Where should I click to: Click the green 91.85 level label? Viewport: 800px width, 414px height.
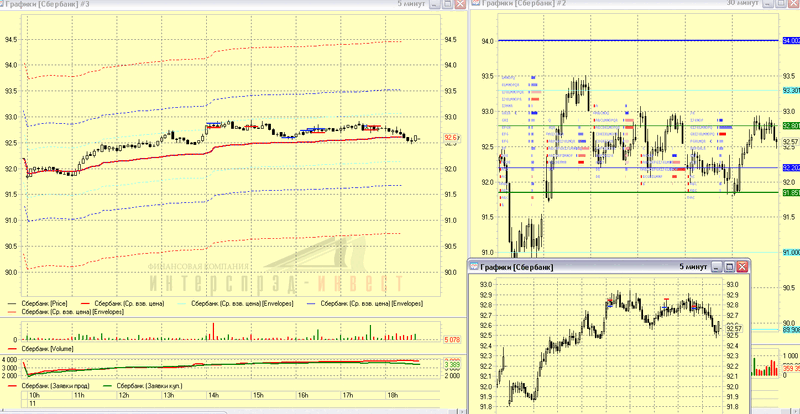[791, 192]
